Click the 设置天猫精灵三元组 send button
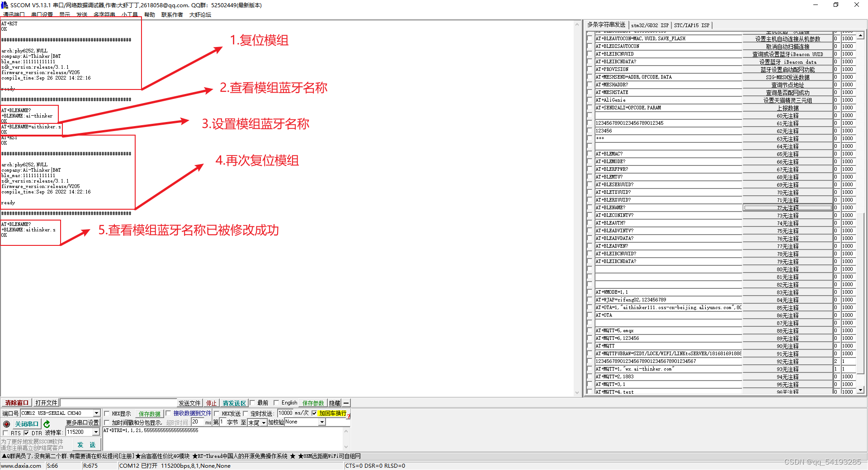868x470 pixels. click(788, 100)
